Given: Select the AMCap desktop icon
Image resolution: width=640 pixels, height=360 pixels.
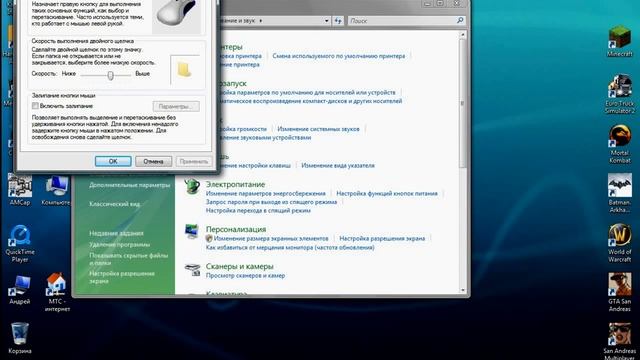Looking at the screenshot, I should tap(20, 190).
